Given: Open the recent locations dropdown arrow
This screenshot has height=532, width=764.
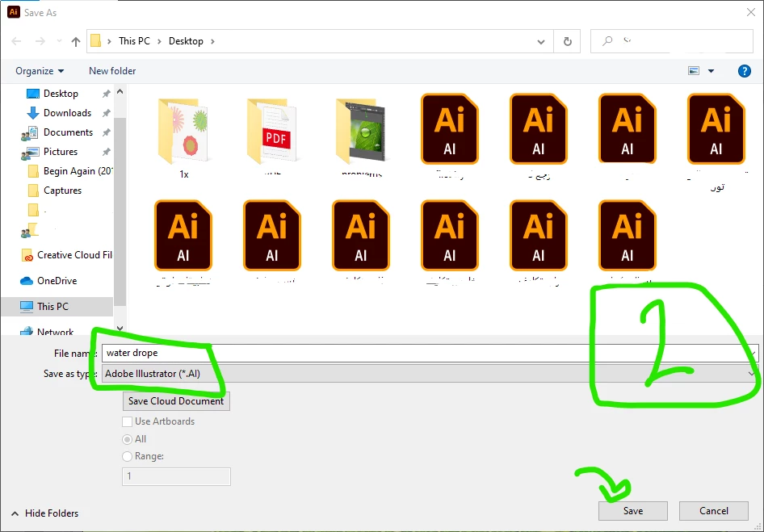Looking at the screenshot, I should [59, 41].
